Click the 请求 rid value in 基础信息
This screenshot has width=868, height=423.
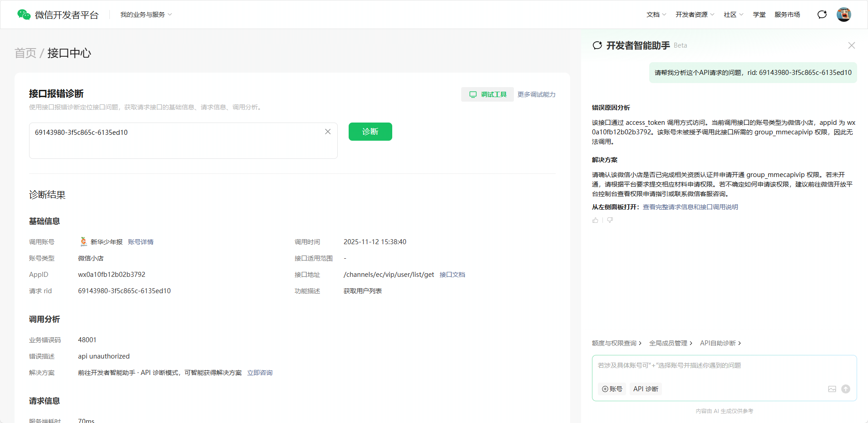(x=124, y=291)
